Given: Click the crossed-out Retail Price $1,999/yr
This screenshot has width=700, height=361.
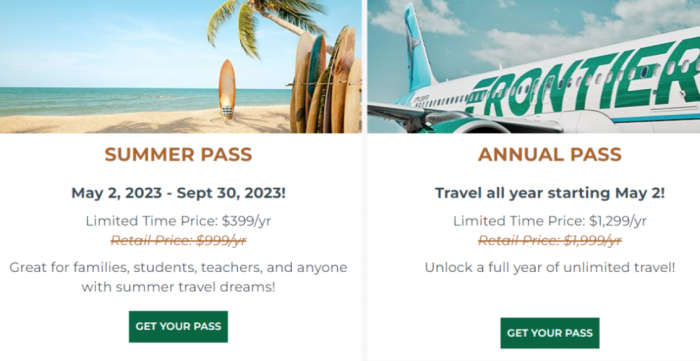Looking at the screenshot, I should [550, 241].
